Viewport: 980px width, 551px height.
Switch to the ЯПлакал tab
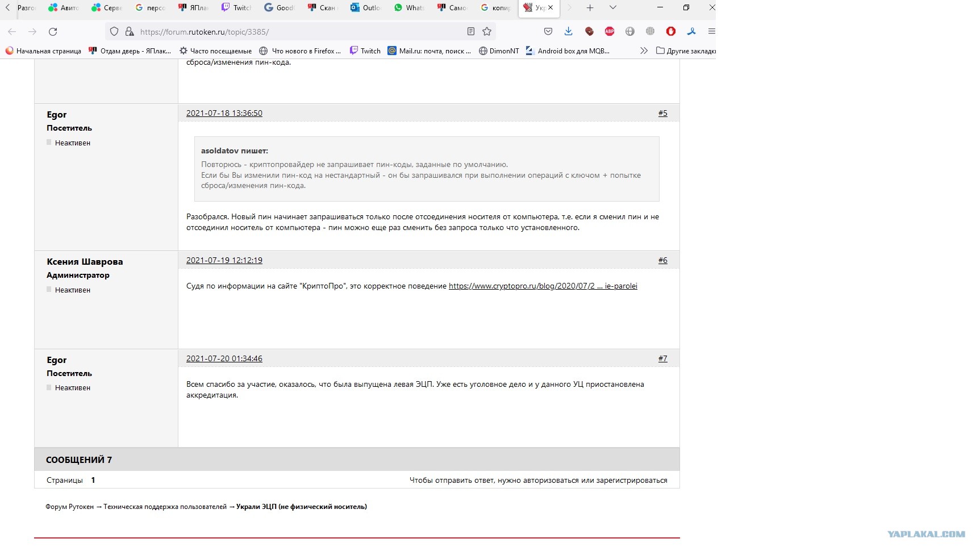[194, 8]
